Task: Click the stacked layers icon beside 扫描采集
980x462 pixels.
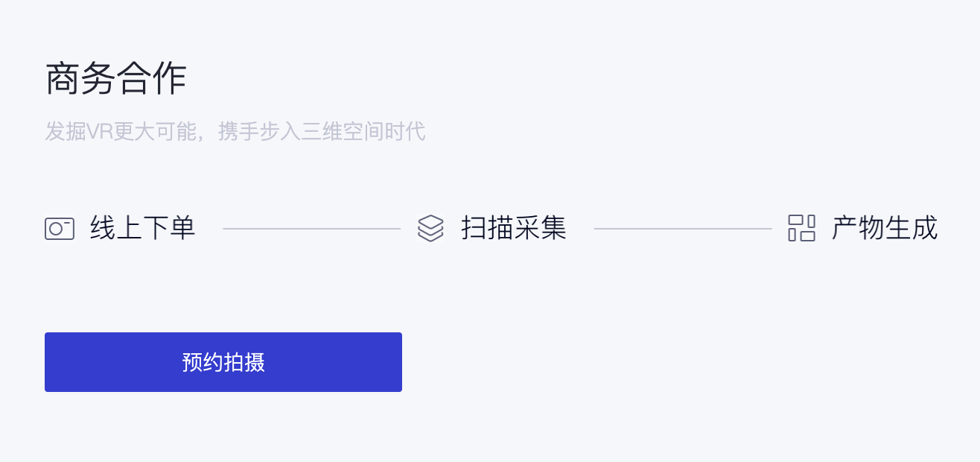Action: click(430, 228)
